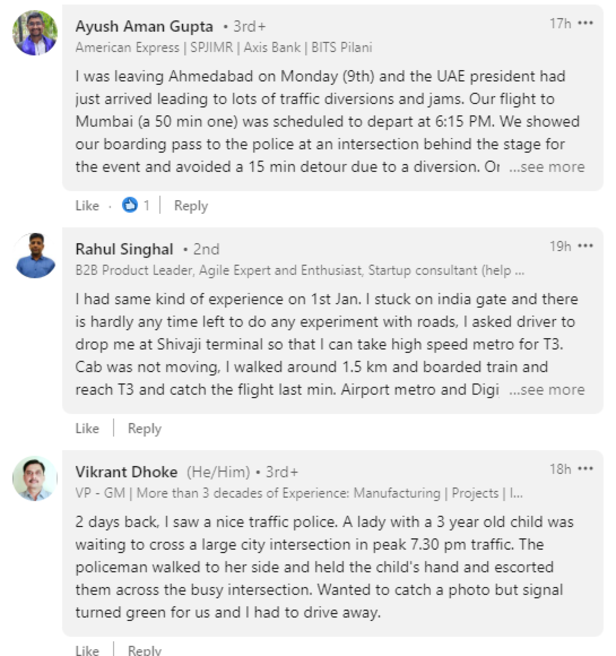Visit Rahul Singhal's profile name link
Image resolution: width=616 pixels, height=656 pixels.
[124, 249]
